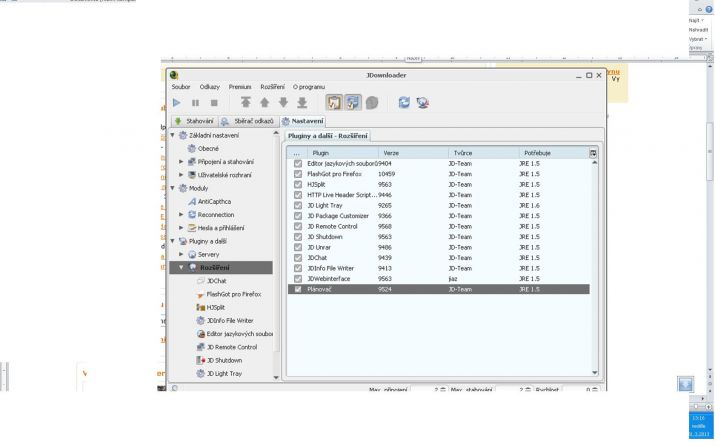Expand the Servery tree node
This screenshot has height=446, width=715.
(181, 254)
